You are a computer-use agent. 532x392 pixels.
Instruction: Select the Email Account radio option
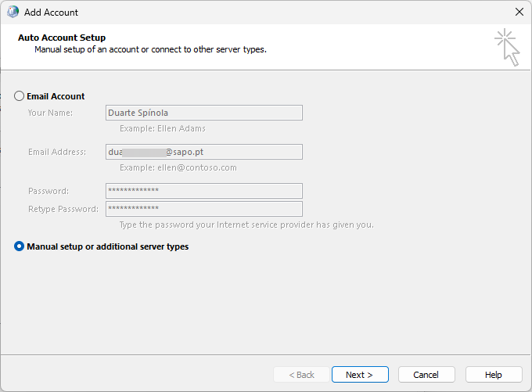click(20, 96)
